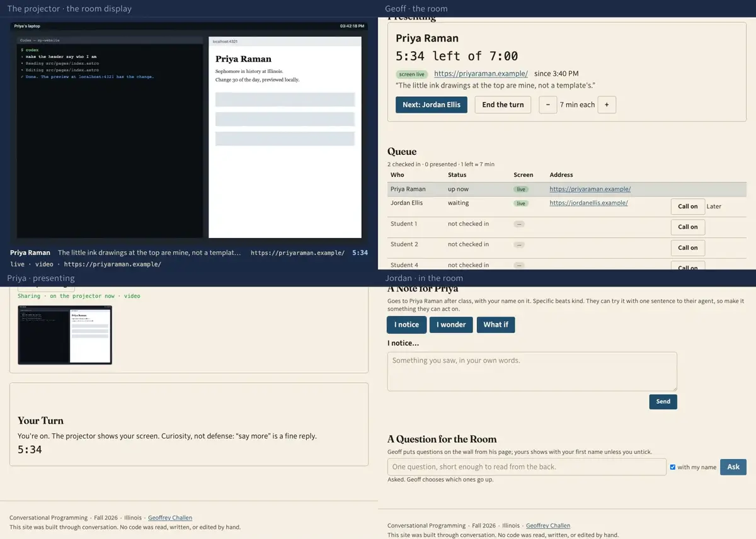Viewport: 756px width, 539px height.
Task: Open Priya's shared screen thumbnail
Action: coord(65,335)
